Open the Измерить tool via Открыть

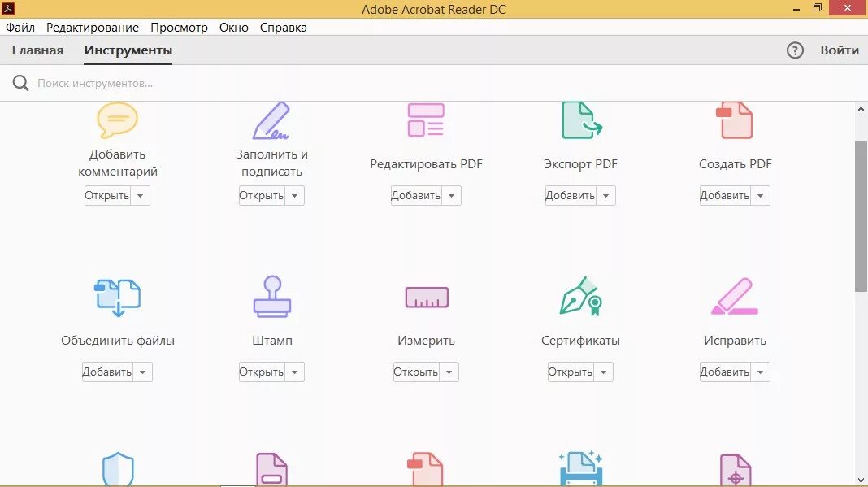[x=416, y=372]
